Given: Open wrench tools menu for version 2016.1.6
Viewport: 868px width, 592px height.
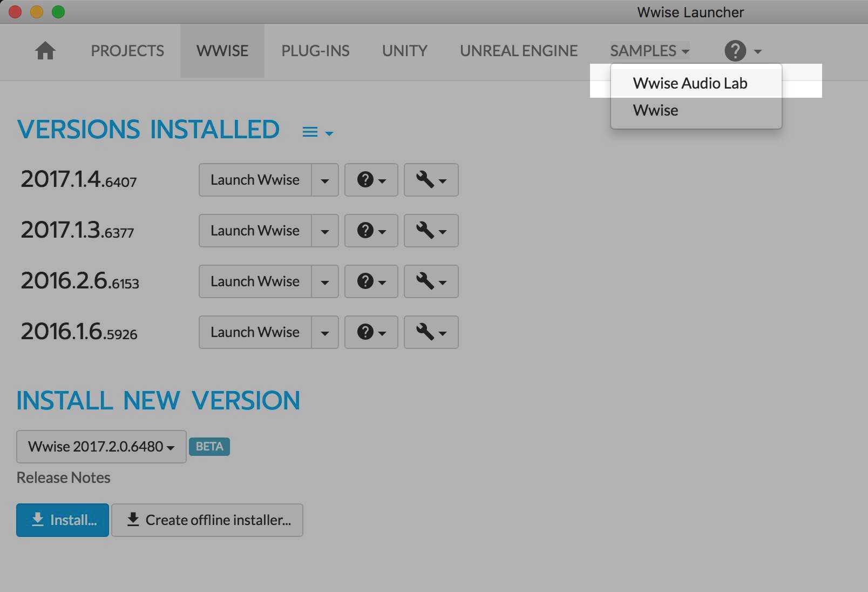Looking at the screenshot, I should tap(431, 332).
